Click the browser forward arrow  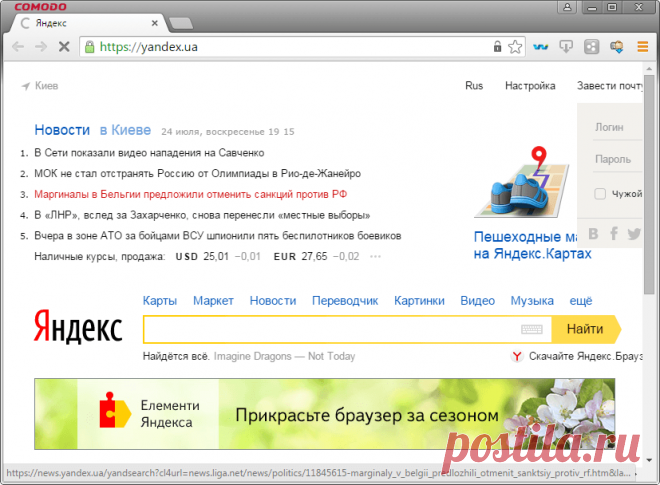pos(41,46)
